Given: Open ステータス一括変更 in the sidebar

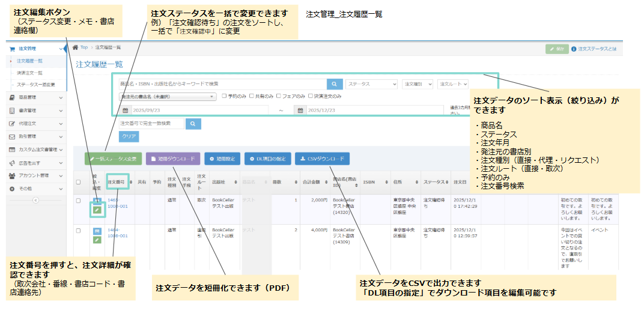Looking at the screenshot, I should point(35,85).
